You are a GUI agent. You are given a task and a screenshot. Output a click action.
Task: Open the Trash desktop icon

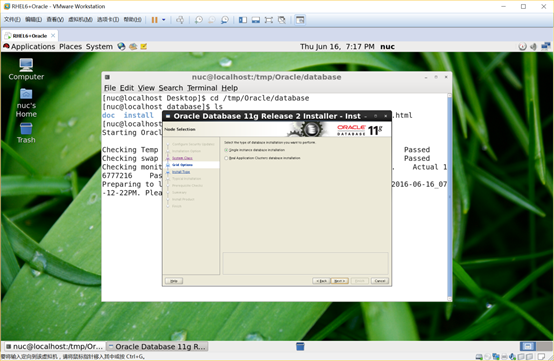[x=26, y=133]
